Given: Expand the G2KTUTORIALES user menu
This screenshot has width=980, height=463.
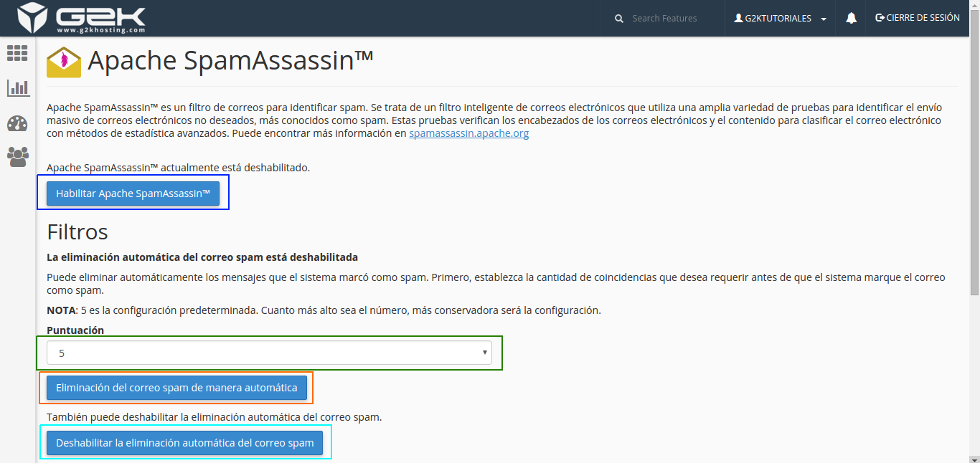Looking at the screenshot, I should (781, 19).
